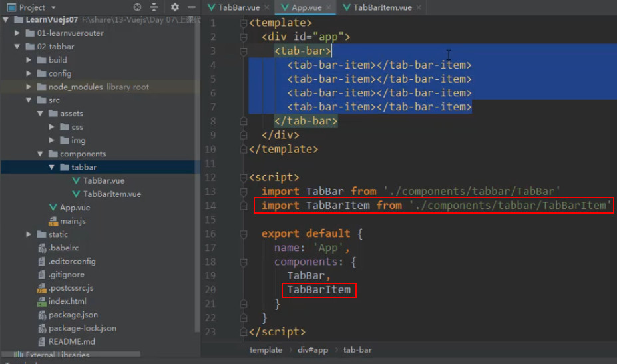Click the TabBarItem text on line 20

[319, 290]
